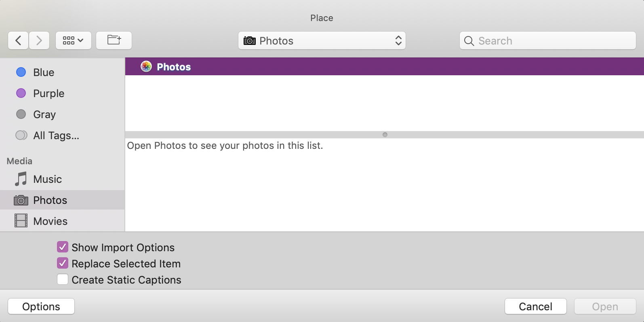Image resolution: width=644 pixels, height=322 pixels.
Task: Click the Photos popup stepper arrows
Action: point(398,40)
